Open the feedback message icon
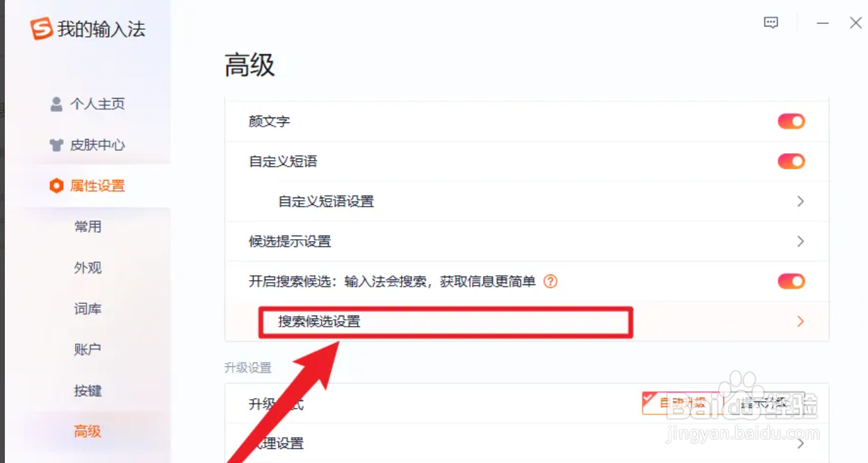Image resolution: width=868 pixels, height=463 pixels. (771, 23)
